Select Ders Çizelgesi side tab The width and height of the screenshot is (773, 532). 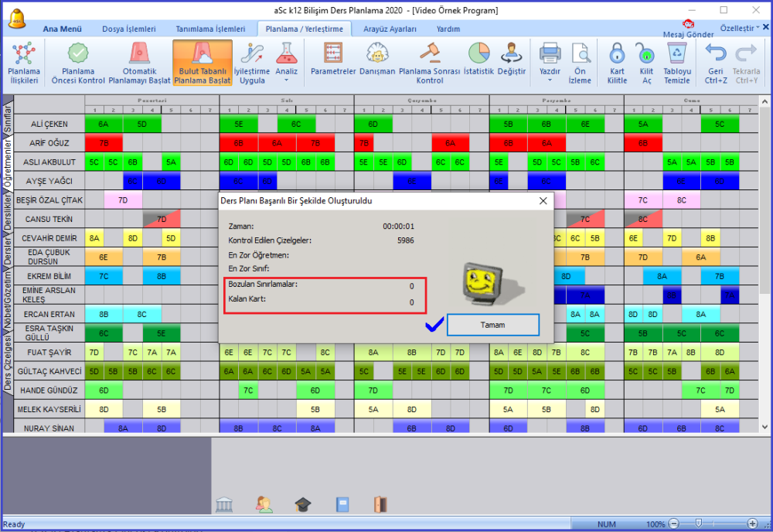pos(8,363)
